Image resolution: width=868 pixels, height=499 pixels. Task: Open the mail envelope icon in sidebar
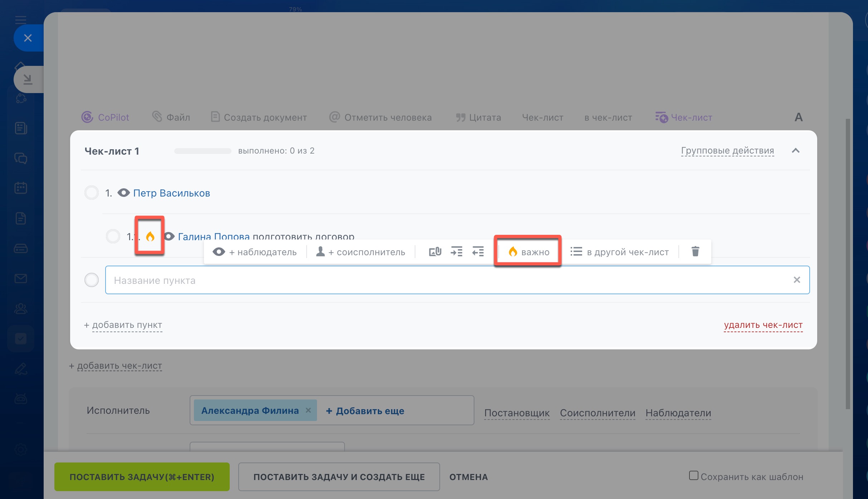click(21, 278)
